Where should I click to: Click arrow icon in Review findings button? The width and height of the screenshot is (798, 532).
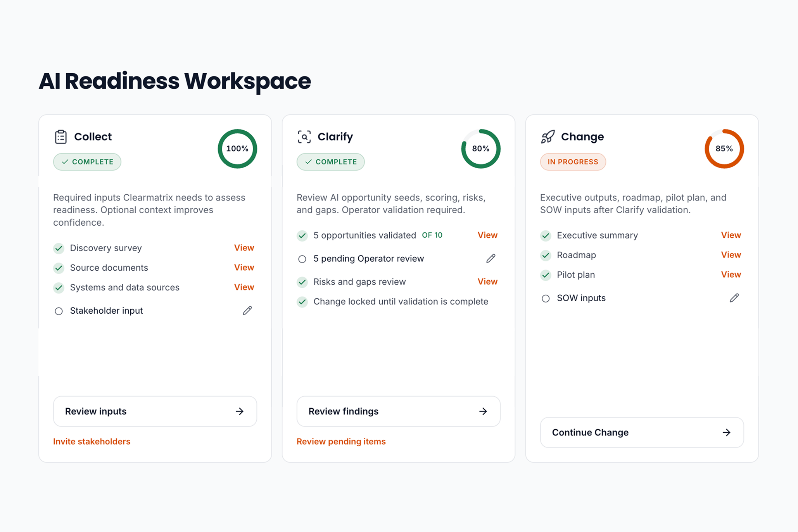483,411
